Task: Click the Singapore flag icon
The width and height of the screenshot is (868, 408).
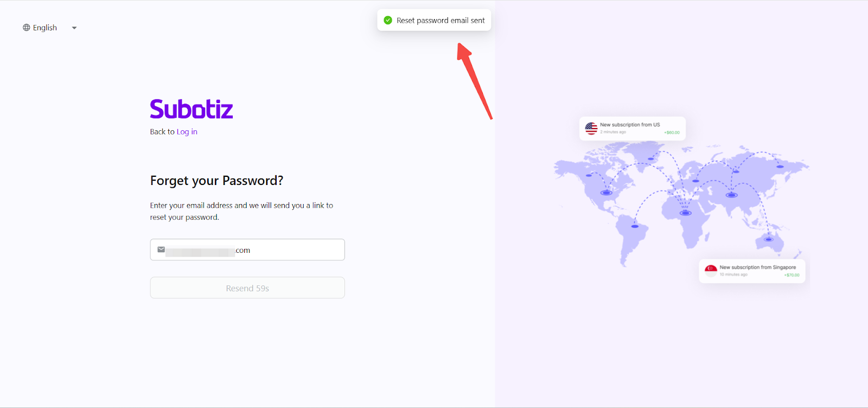Action: 711,271
